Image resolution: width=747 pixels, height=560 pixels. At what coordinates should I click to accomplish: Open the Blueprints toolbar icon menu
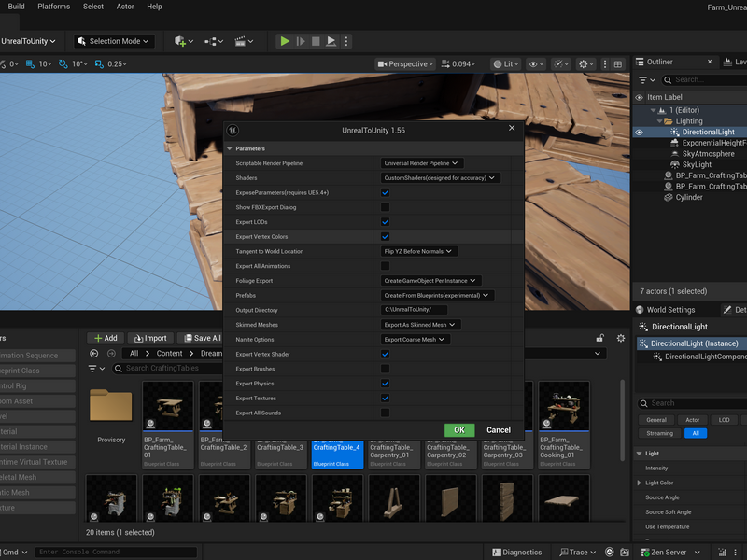click(214, 41)
